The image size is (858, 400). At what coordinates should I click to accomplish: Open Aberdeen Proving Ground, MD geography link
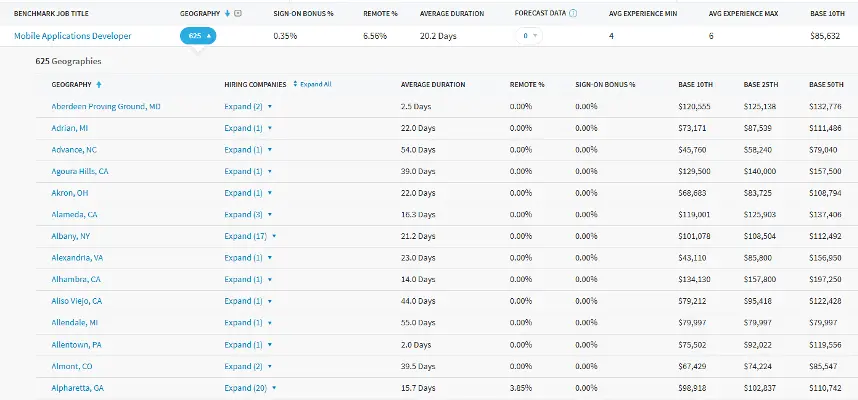(x=106, y=107)
